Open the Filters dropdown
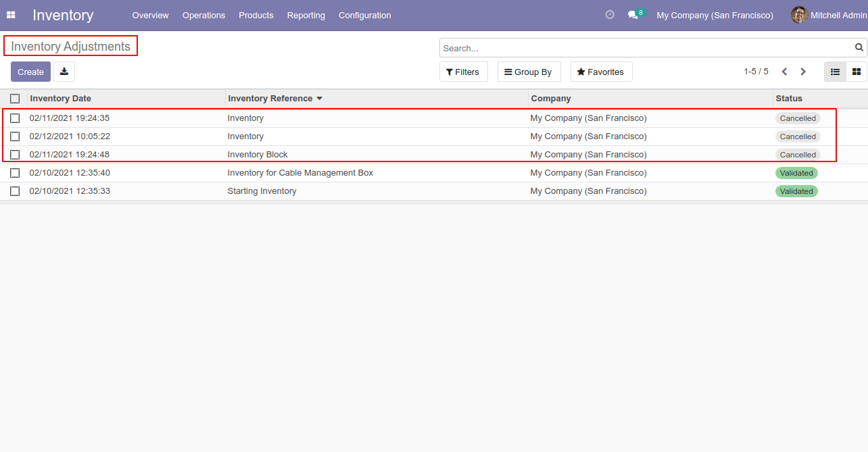Screen dimensions: 868x452 463,72
